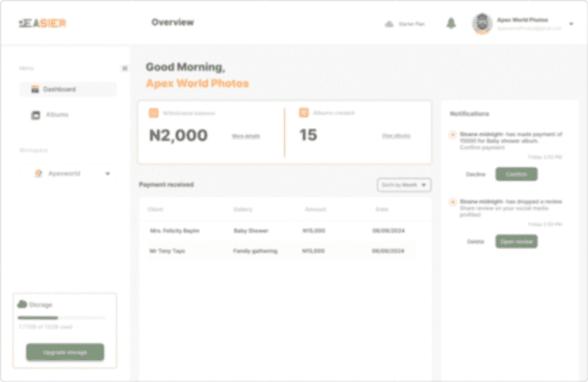The width and height of the screenshot is (588, 382).
Task: Click the orange Withdrawal balance wallet icon
Action: [x=153, y=113]
